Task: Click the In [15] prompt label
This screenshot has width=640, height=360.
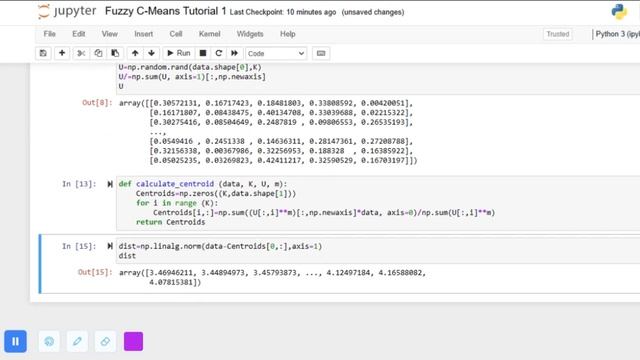Action: pyautogui.click(x=79, y=246)
